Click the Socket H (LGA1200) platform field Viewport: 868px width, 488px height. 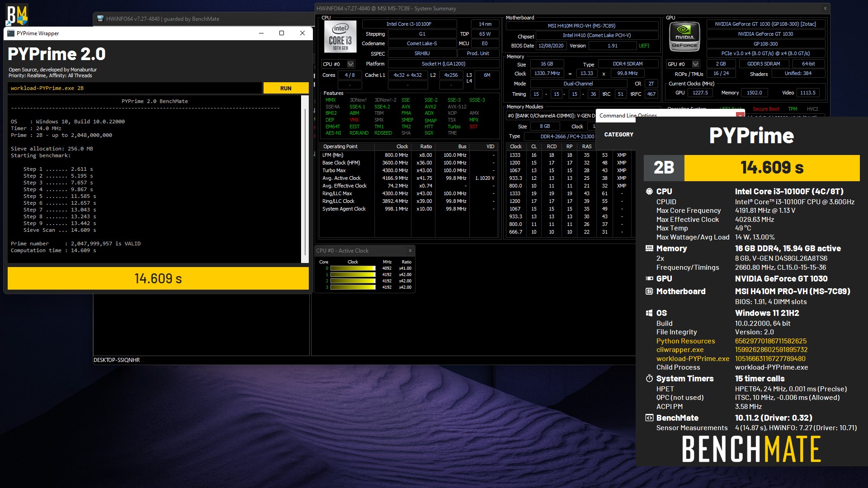[443, 64]
